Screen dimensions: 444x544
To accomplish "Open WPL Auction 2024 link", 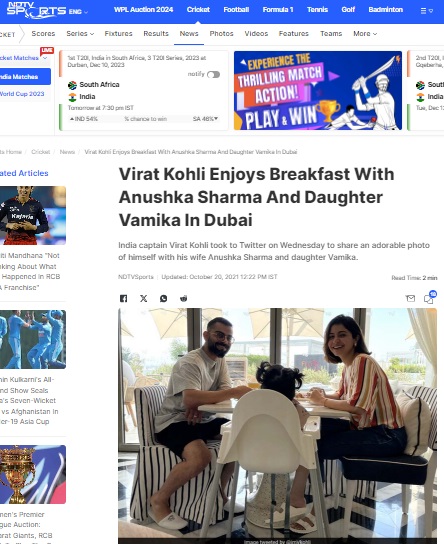I will (144, 10).
